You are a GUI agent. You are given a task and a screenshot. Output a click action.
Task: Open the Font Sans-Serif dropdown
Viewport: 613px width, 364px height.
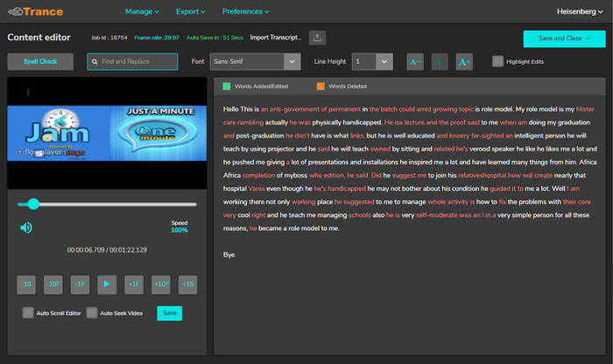(x=256, y=62)
